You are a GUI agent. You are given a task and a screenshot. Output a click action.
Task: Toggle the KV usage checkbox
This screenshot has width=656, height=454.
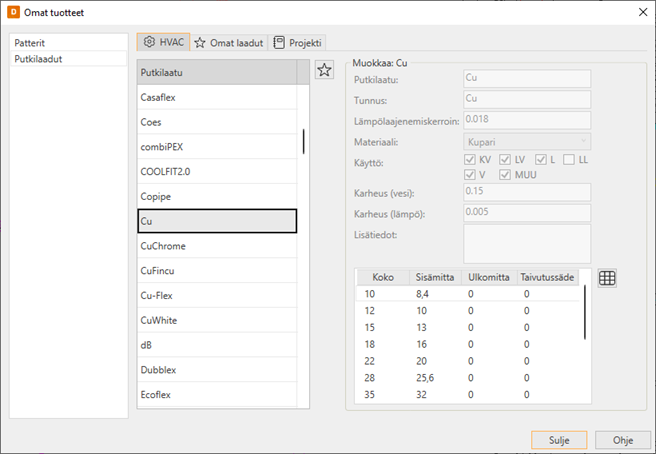click(x=471, y=160)
